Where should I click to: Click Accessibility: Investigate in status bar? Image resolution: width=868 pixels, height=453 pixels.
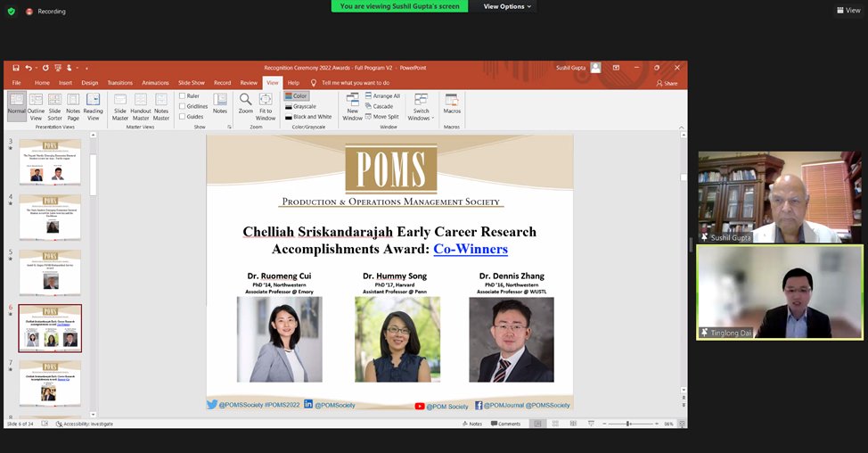point(85,424)
